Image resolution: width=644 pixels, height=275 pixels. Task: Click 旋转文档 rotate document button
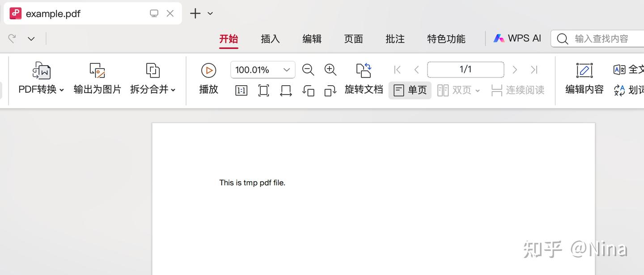364,79
